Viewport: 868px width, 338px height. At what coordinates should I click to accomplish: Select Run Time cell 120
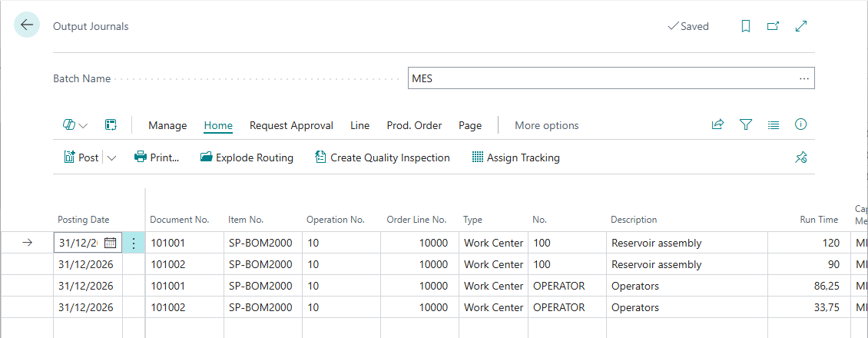[x=809, y=243]
